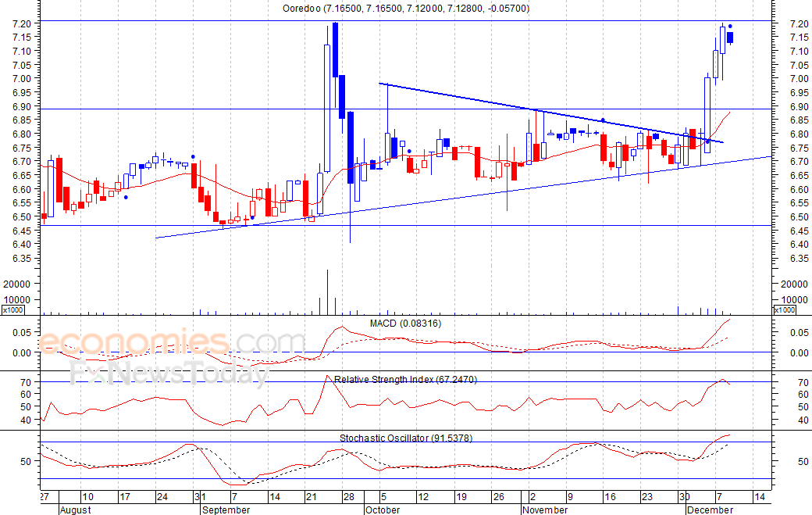
Task: Select the November month label on time axis
Action: click(545, 510)
